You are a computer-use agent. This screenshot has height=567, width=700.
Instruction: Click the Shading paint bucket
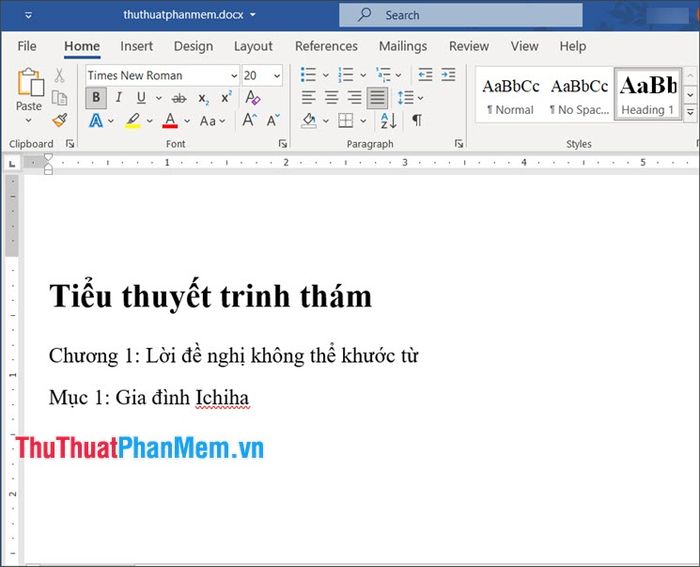(309, 121)
